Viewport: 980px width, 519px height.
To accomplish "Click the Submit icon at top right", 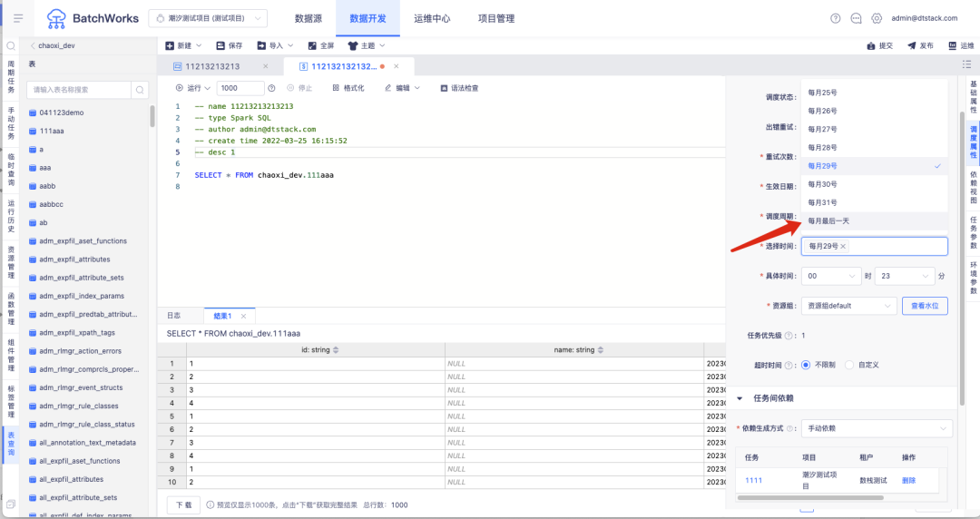I will [872, 45].
